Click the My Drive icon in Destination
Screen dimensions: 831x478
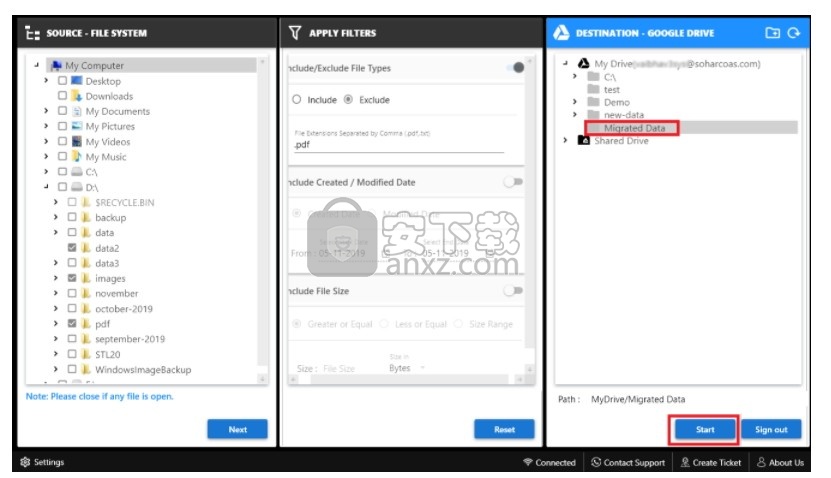(x=584, y=64)
